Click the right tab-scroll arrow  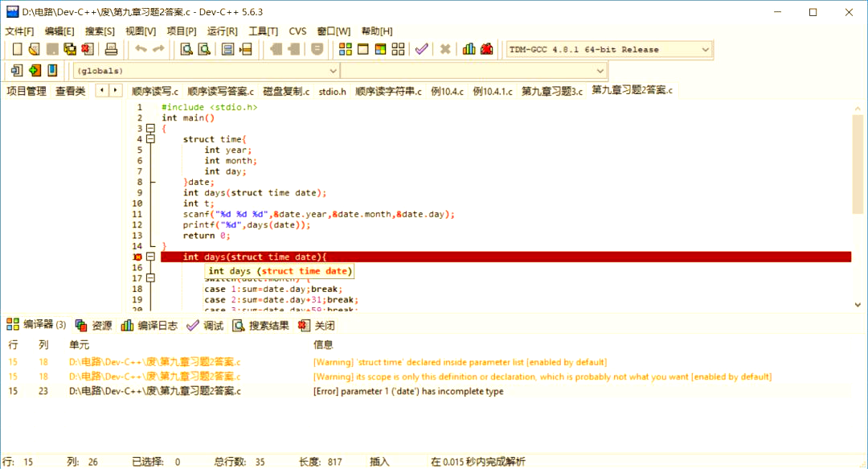click(115, 90)
